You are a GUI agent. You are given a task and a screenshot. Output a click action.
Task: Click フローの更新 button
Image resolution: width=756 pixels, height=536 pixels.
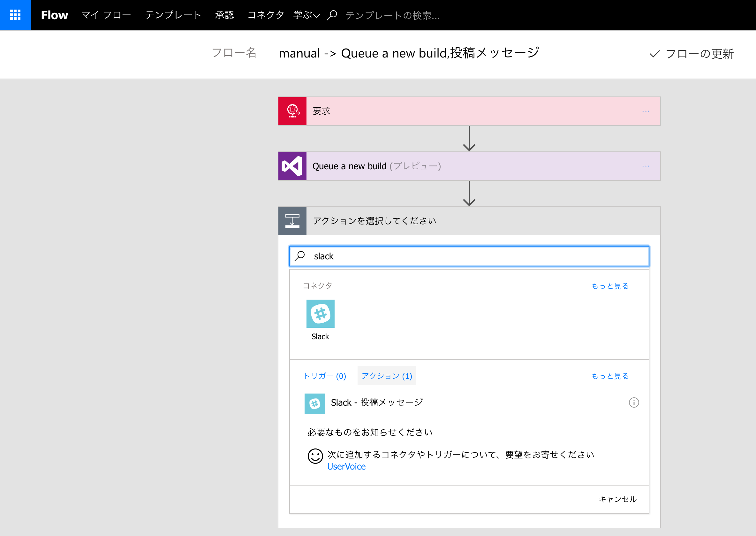tap(692, 54)
